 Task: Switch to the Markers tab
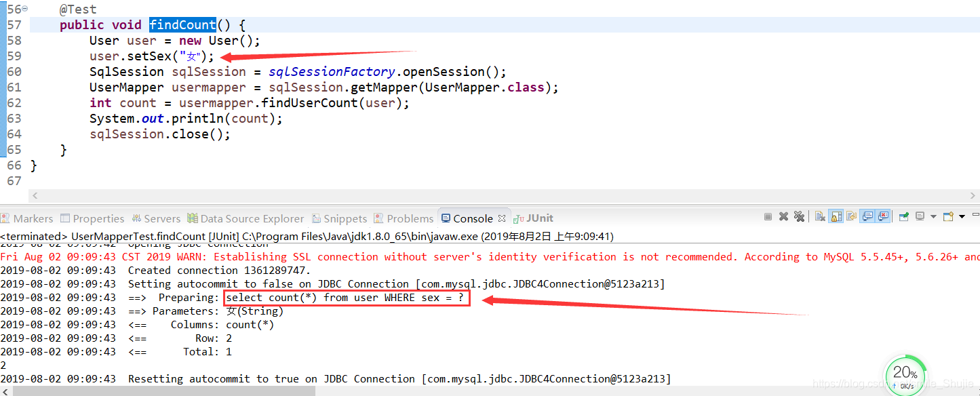pos(27,218)
